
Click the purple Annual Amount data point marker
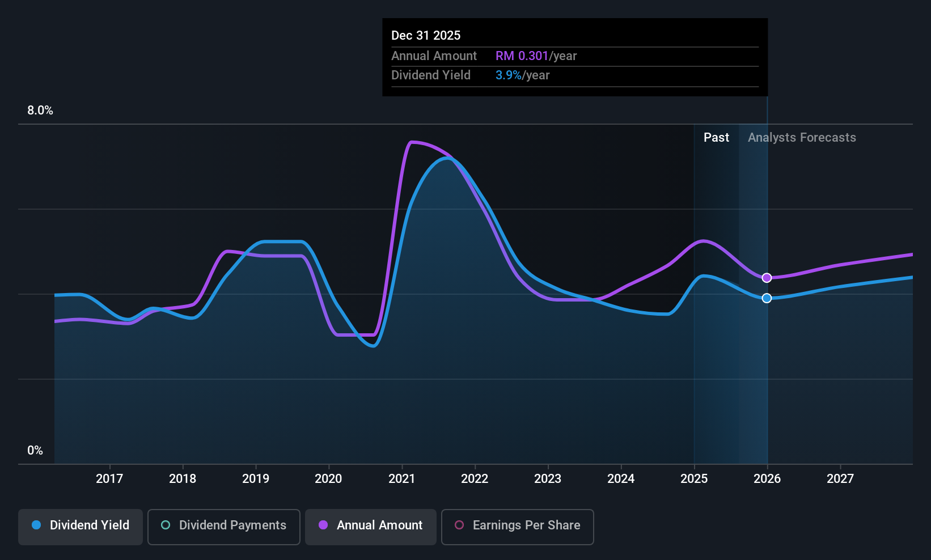click(x=767, y=278)
